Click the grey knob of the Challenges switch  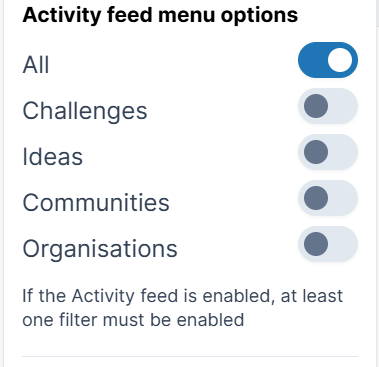316,106
